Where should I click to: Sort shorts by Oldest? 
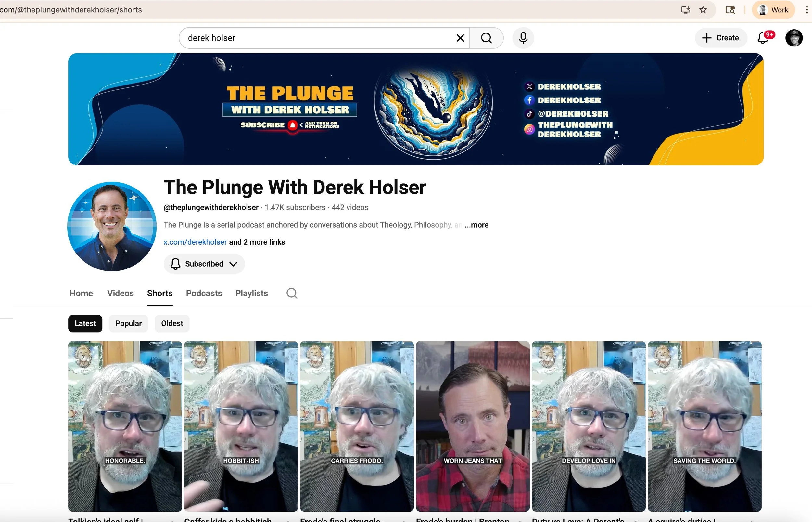(x=172, y=323)
